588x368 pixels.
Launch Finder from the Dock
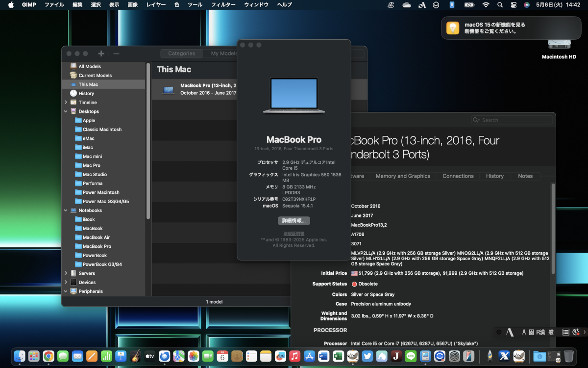[x=20, y=356]
